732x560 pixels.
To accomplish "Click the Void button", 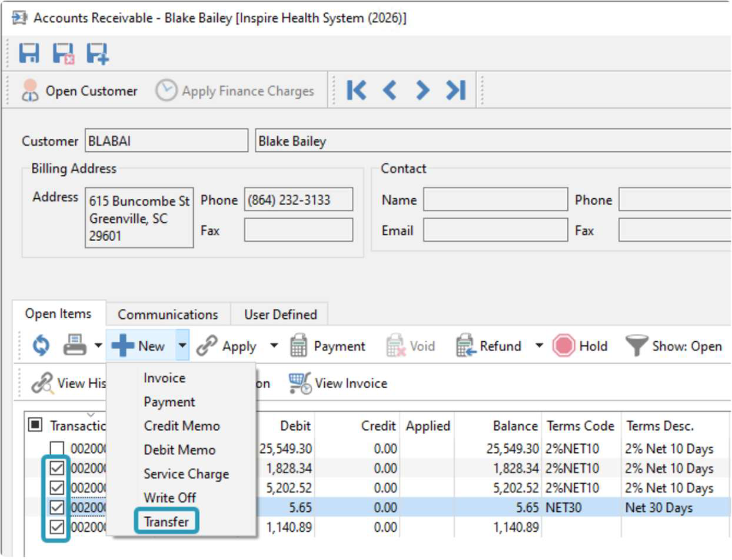I will pyautogui.click(x=411, y=346).
